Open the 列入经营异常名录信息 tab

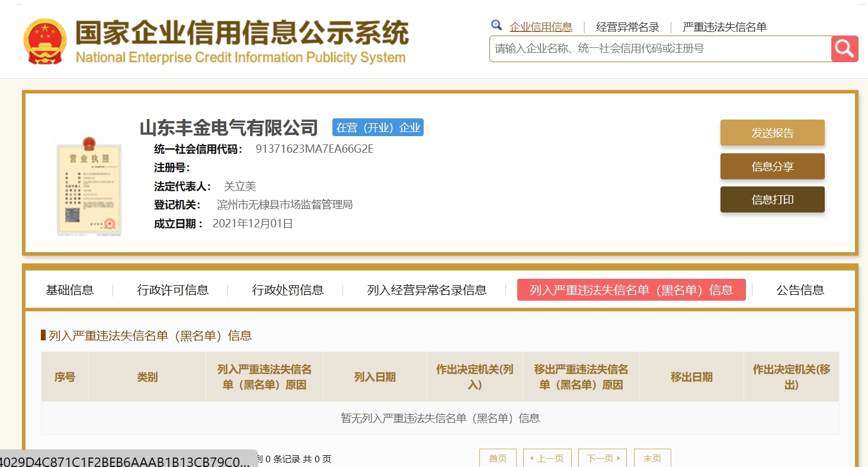(x=427, y=290)
